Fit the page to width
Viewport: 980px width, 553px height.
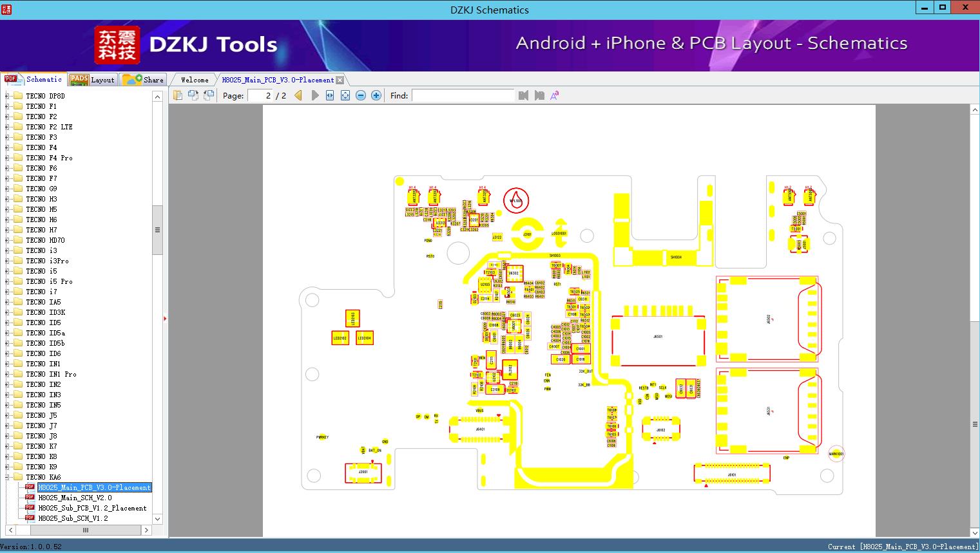pos(330,95)
